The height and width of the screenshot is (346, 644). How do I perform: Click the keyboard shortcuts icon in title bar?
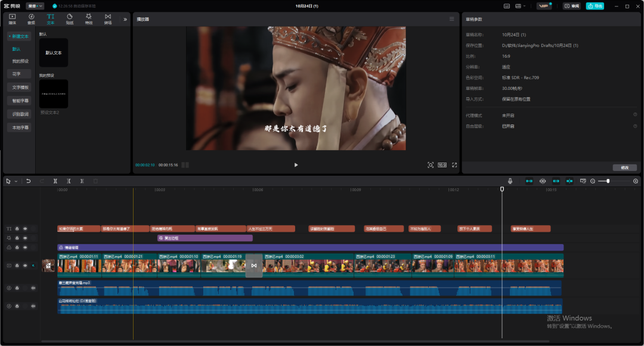click(x=507, y=6)
